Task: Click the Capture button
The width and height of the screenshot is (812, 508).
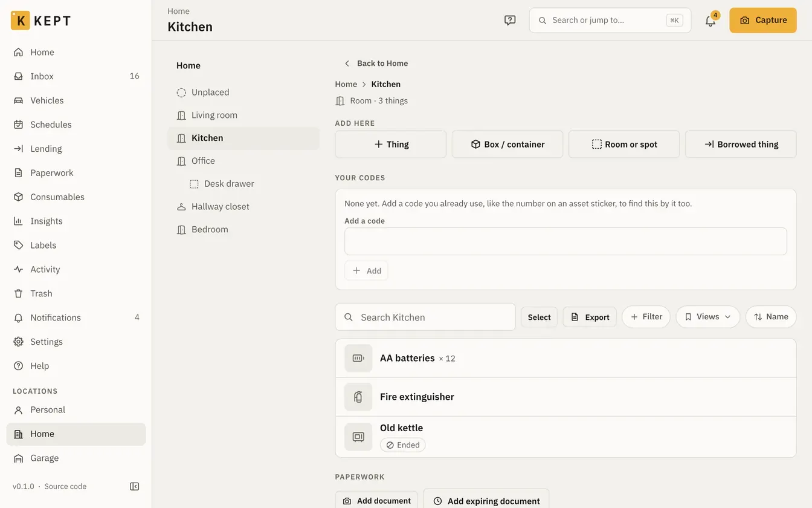Action: click(763, 20)
